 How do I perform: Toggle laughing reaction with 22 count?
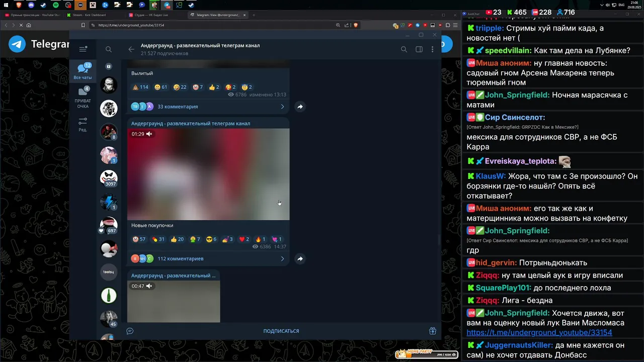click(180, 87)
